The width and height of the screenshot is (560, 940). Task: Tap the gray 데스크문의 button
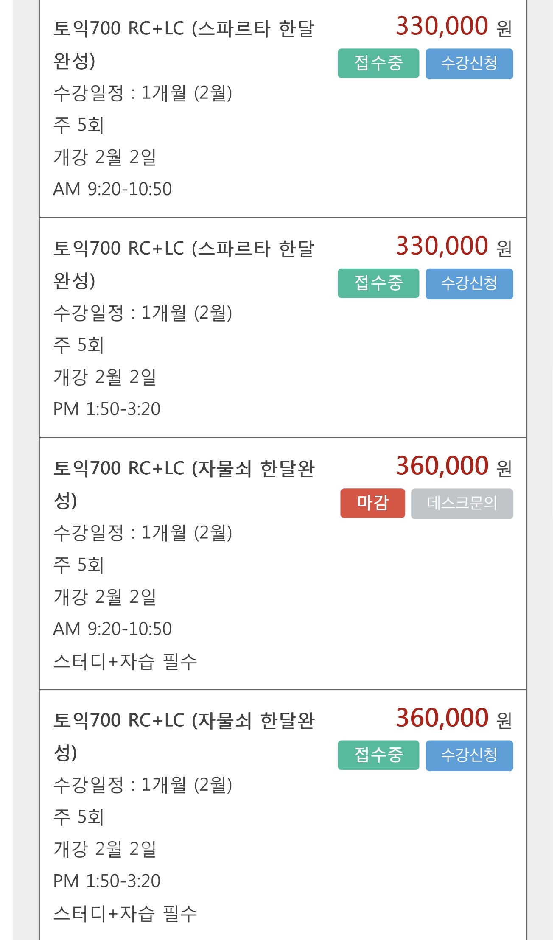[462, 503]
